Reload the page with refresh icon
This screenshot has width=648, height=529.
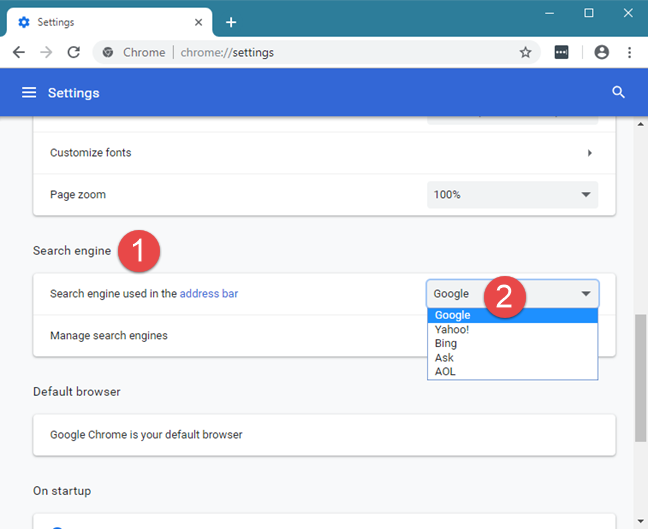[74, 52]
